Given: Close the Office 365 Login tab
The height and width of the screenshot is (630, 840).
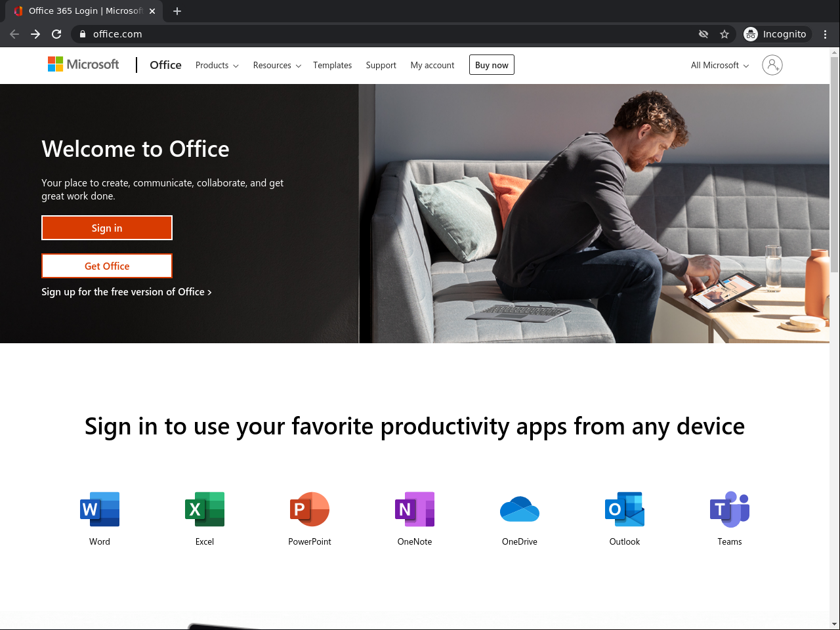Looking at the screenshot, I should pos(152,11).
